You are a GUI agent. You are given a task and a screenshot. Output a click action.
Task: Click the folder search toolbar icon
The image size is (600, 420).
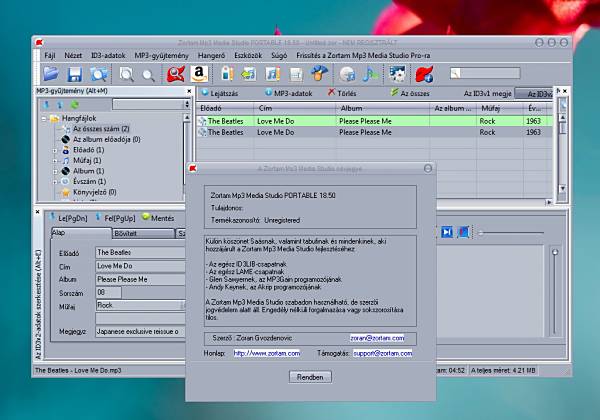(x=98, y=73)
